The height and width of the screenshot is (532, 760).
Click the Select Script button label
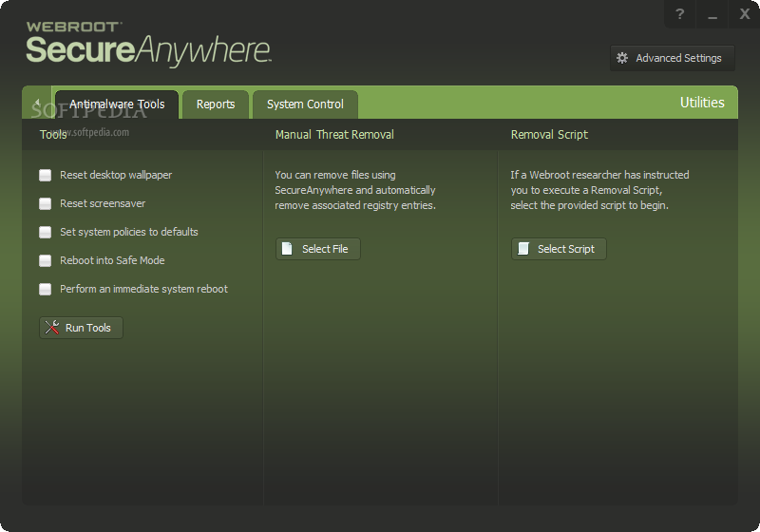pos(565,249)
